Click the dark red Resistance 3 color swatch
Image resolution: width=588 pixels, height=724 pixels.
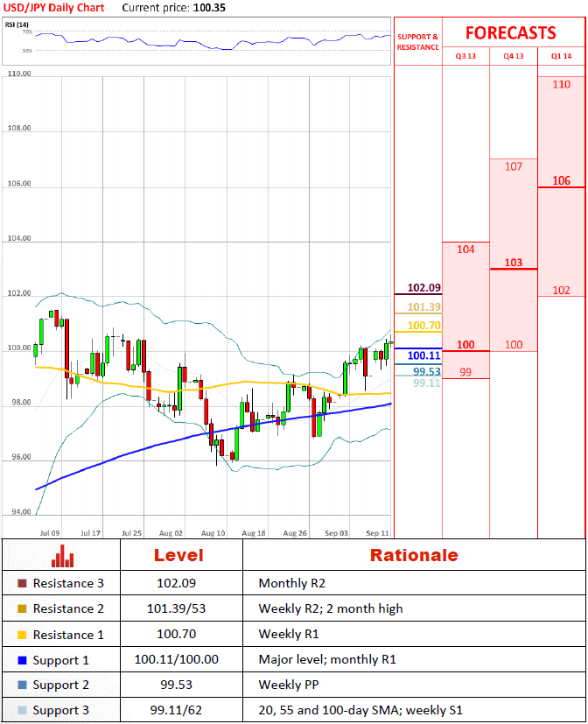[x=22, y=583]
